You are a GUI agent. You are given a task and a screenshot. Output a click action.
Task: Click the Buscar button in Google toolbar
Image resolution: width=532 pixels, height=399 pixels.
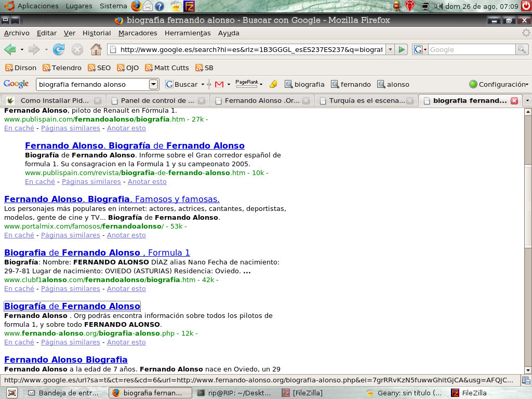point(181,84)
